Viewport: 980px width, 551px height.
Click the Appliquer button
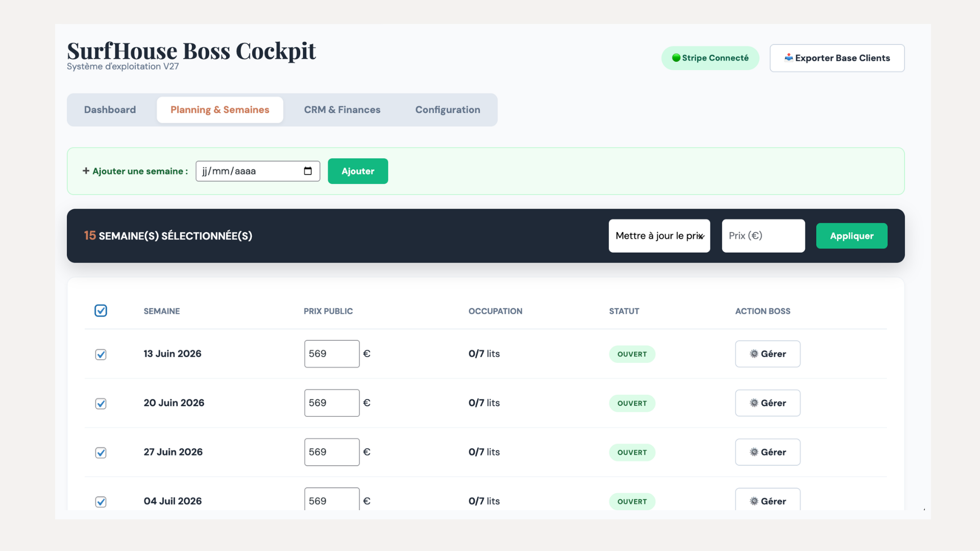click(x=851, y=236)
